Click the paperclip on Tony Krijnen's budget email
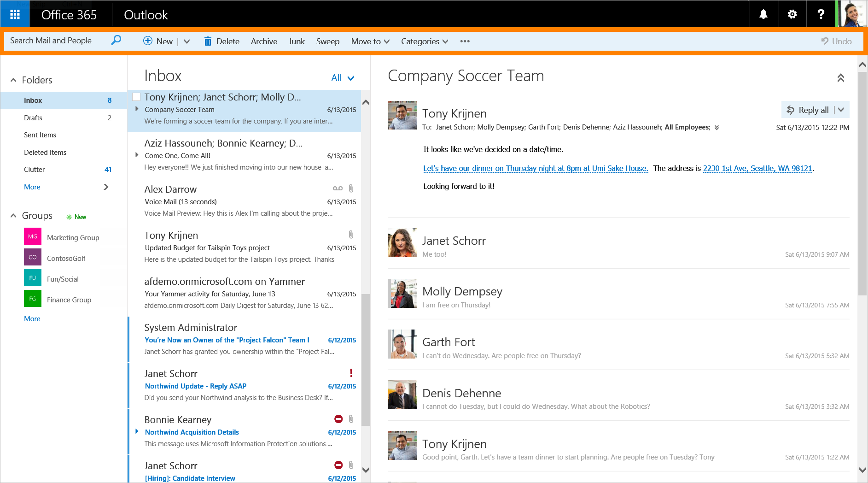Image resolution: width=868 pixels, height=483 pixels. [351, 235]
